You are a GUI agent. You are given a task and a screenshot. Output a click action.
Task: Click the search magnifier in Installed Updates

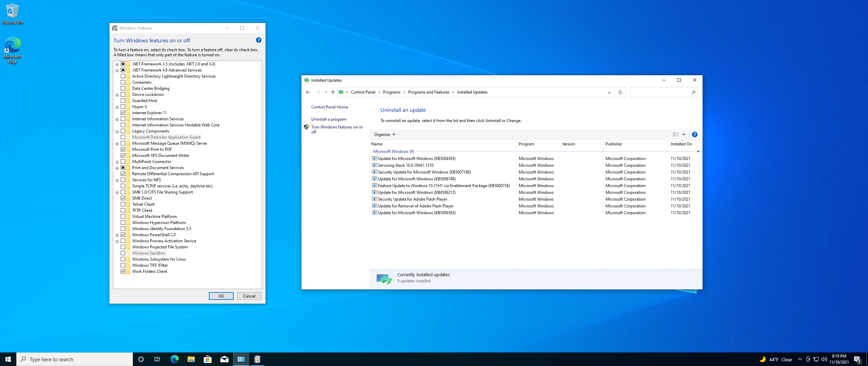(x=693, y=92)
